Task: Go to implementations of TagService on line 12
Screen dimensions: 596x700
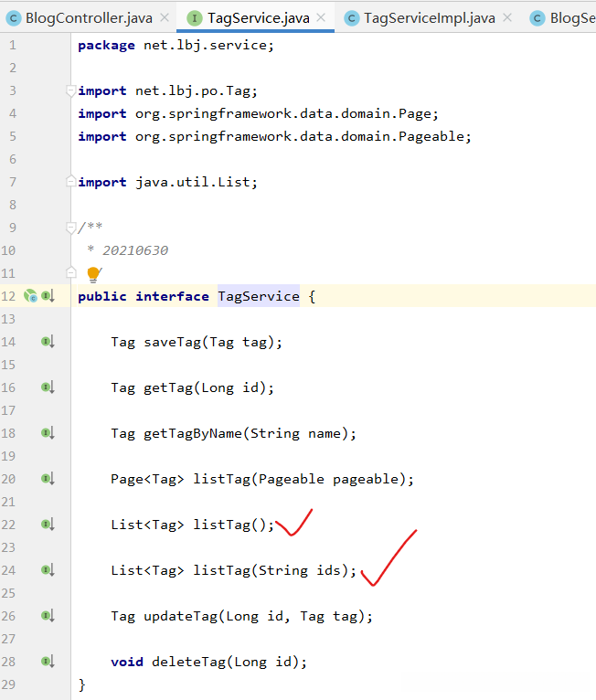Action: [48, 295]
